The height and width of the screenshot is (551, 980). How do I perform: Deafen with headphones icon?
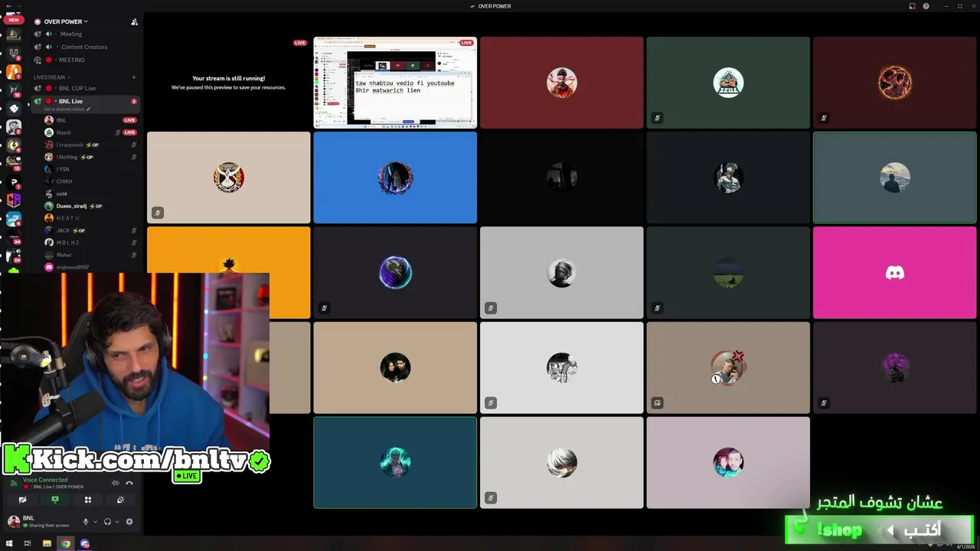[107, 522]
